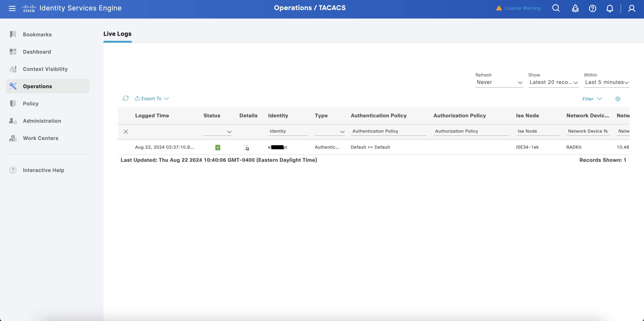644x321 pixels.
Task: Click the Context Visibility sidebar icon
Action: point(13,69)
